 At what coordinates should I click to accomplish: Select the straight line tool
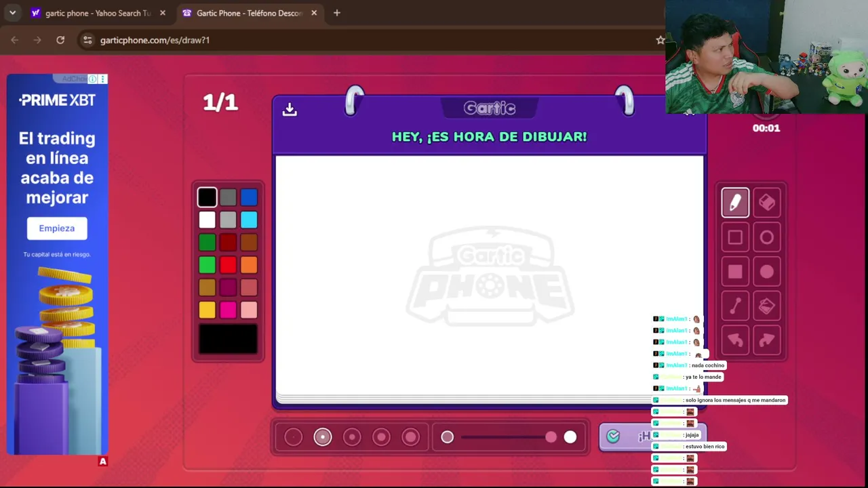[735, 306]
